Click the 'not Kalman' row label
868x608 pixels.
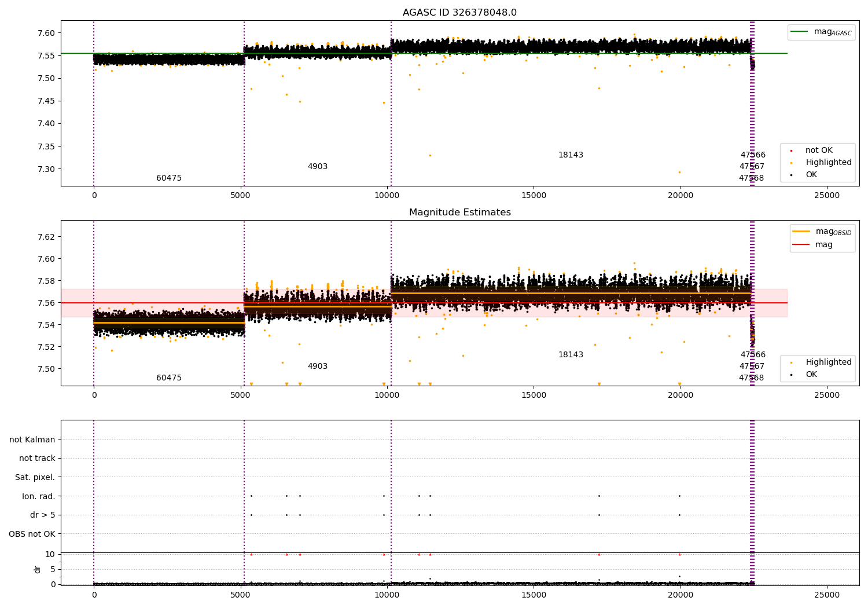pos(32,439)
